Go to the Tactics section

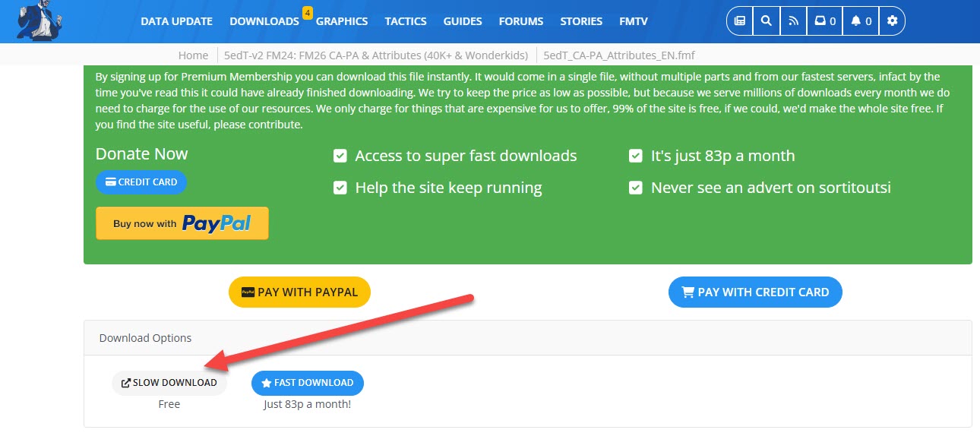click(x=405, y=21)
